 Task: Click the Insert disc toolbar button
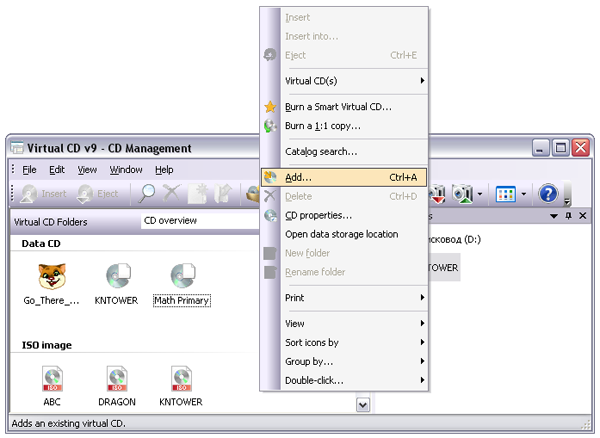pos(44,194)
